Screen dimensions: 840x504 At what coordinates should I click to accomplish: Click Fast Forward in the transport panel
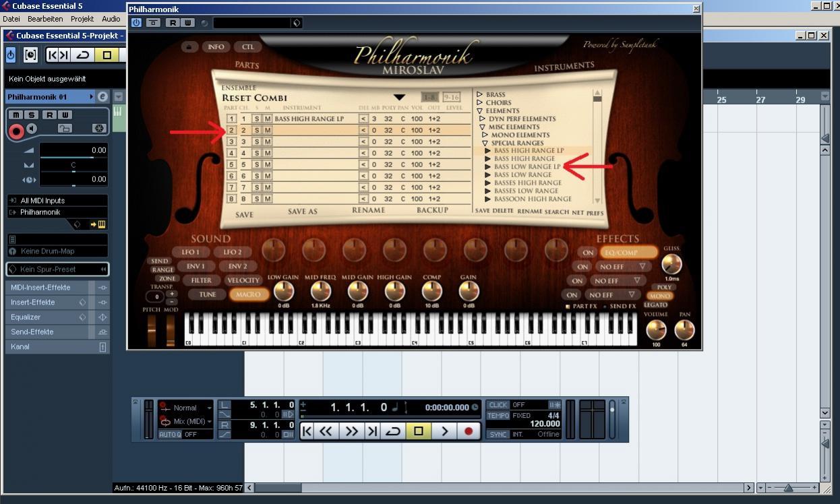pyautogui.click(x=351, y=431)
